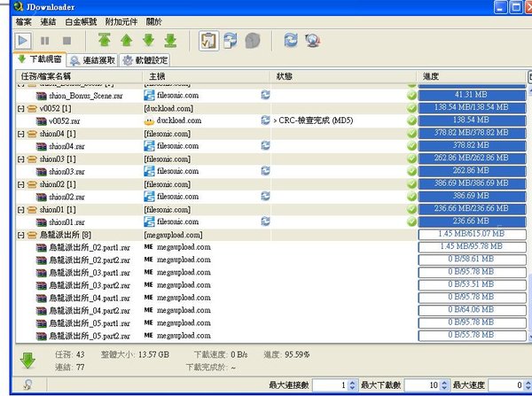Click duckload.com host icon for v0052.rar
532x396 pixels.
point(149,120)
